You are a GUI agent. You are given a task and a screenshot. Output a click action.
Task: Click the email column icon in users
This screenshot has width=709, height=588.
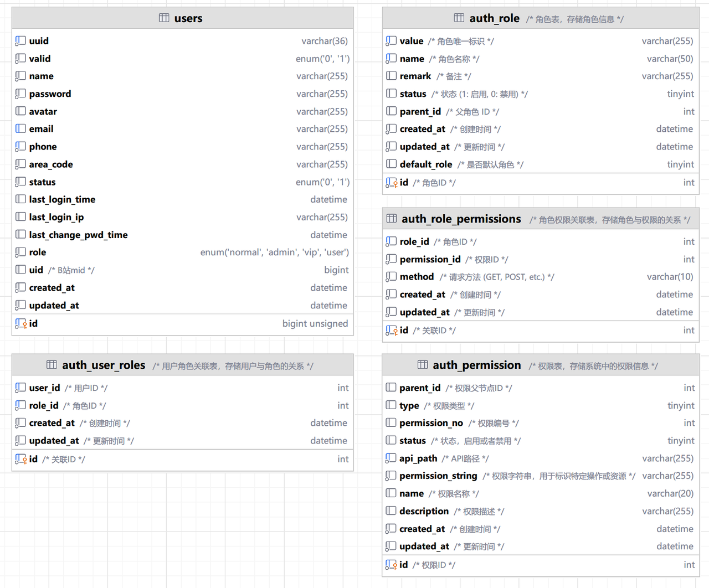tap(20, 128)
